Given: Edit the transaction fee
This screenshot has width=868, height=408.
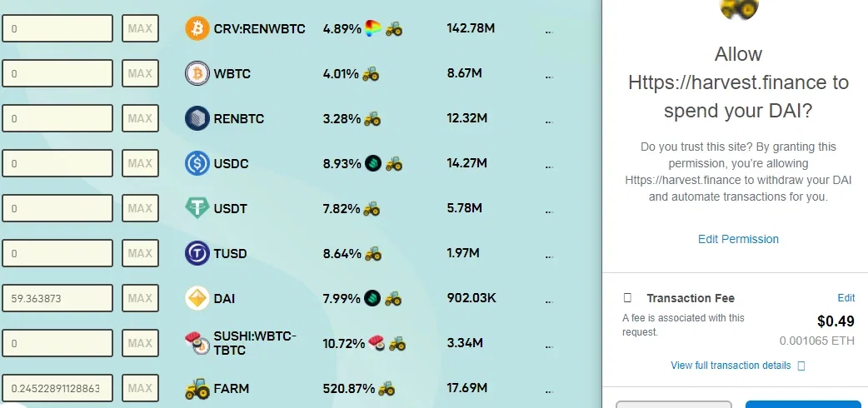Looking at the screenshot, I should click(846, 298).
